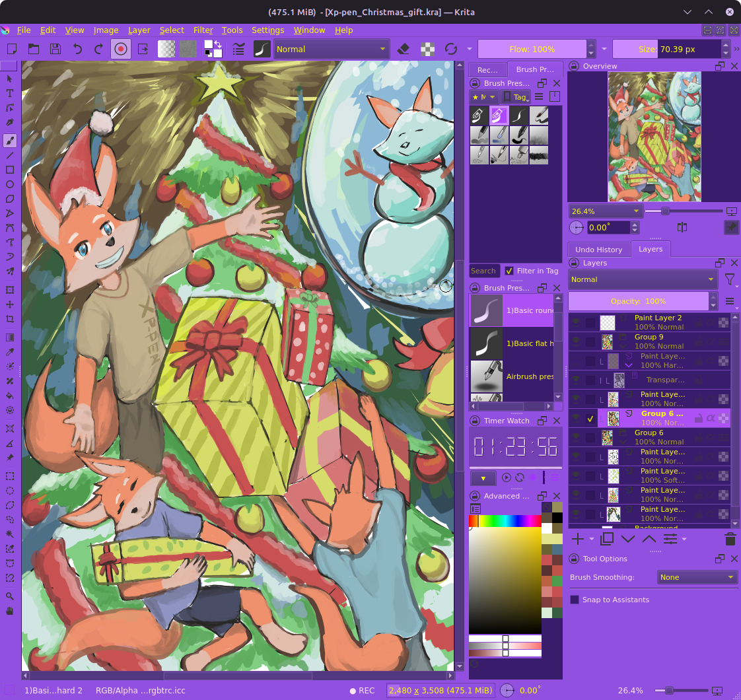This screenshot has width=741, height=700.
Task: Open the layer properties dropdown arrow
Action: click(x=684, y=539)
